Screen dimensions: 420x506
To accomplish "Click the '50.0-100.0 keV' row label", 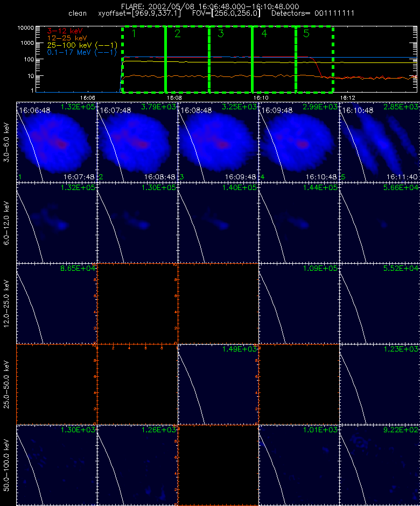I will pos(7,465).
